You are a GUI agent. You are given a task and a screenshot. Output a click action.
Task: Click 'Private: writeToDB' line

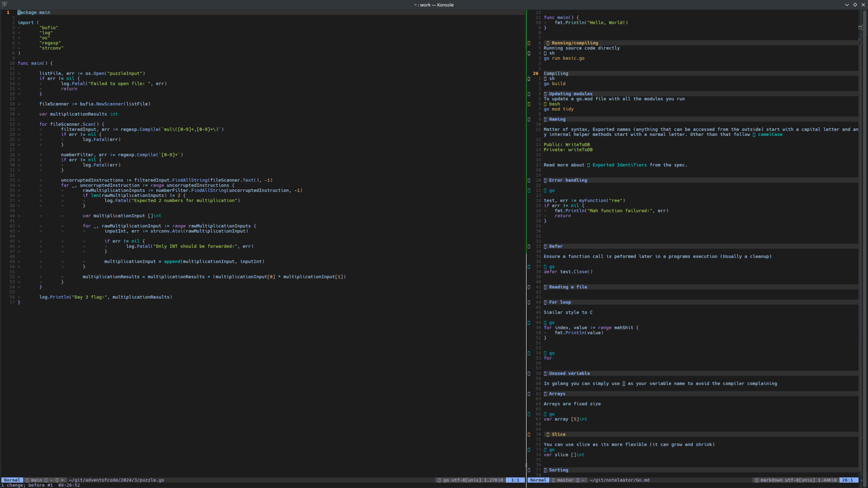tap(568, 150)
